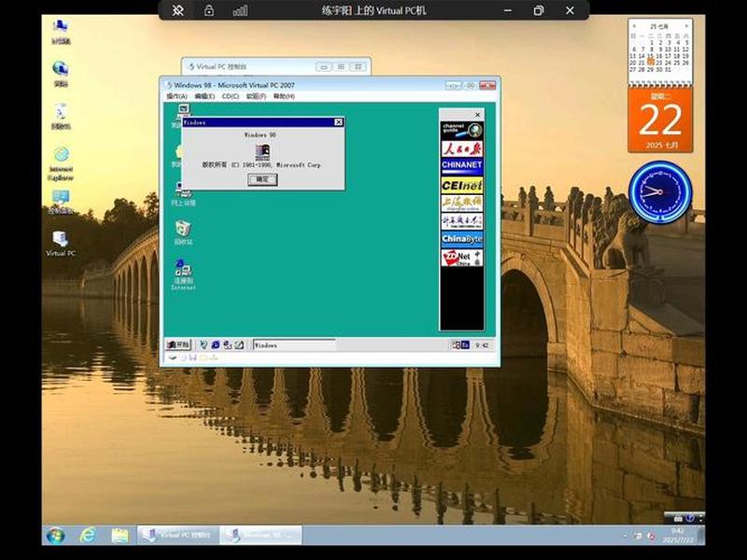
Task: Close the channel bar in Windows 98
Action: click(x=477, y=115)
